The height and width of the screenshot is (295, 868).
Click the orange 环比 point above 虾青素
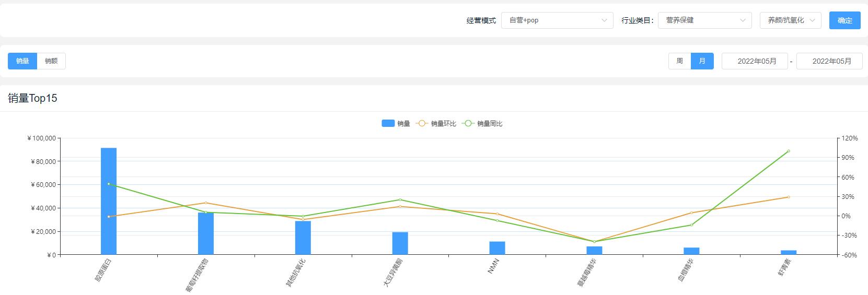coord(789,197)
